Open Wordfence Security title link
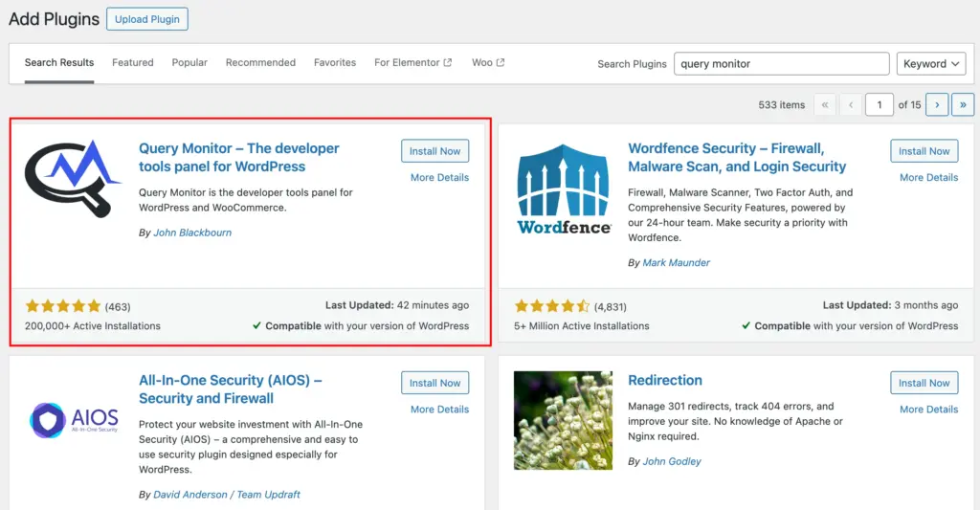Viewport: 980px width, 510px height. coord(737,158)
